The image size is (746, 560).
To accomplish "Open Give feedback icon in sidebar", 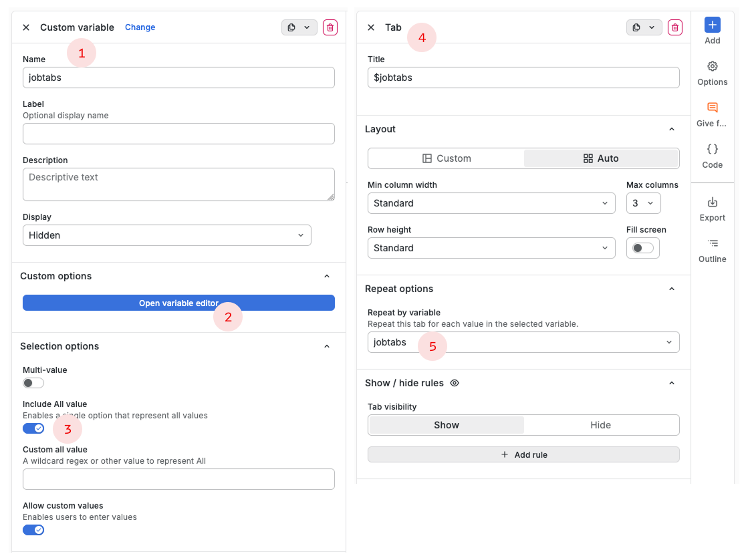I will [x=712, y=108].
